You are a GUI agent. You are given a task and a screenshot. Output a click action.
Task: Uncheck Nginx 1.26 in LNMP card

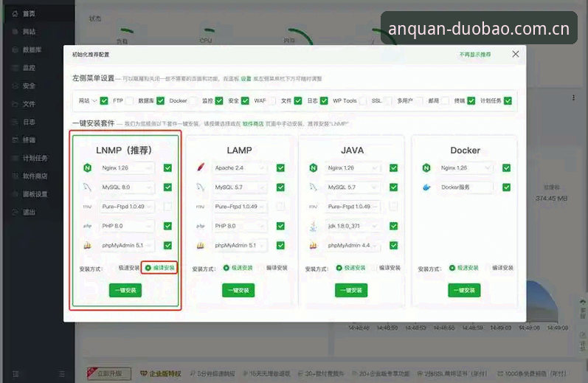pyautogui.click(x=167, y=168)
